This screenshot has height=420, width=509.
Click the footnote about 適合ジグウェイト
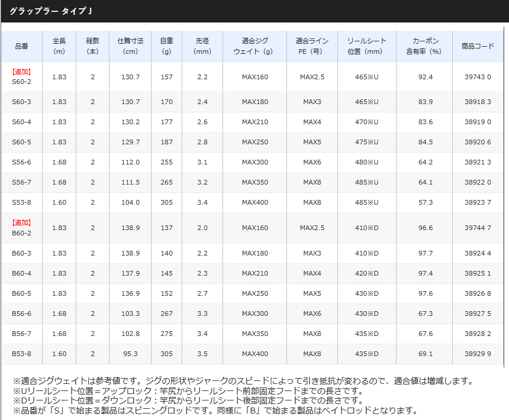click(x=243, y=381)
